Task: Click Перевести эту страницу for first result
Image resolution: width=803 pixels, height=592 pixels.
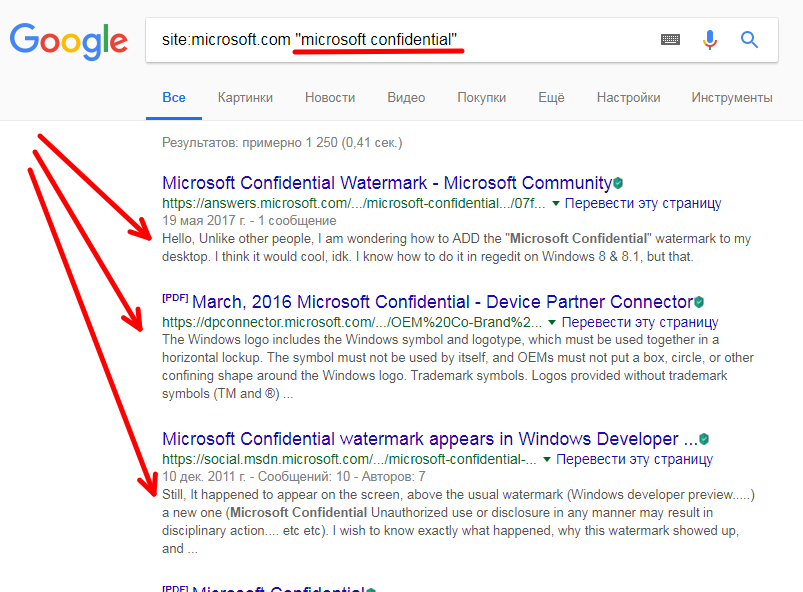Action: click(x=643, y=203)
